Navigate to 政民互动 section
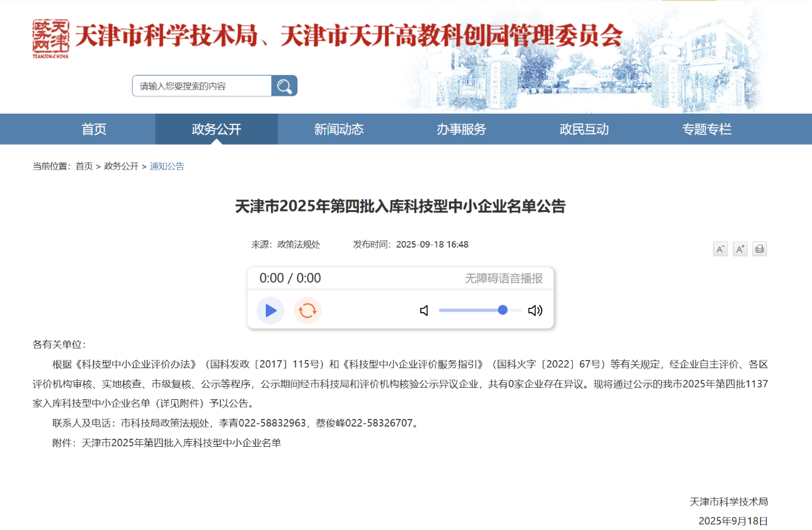812x530 pixels. tap(584, 129)
